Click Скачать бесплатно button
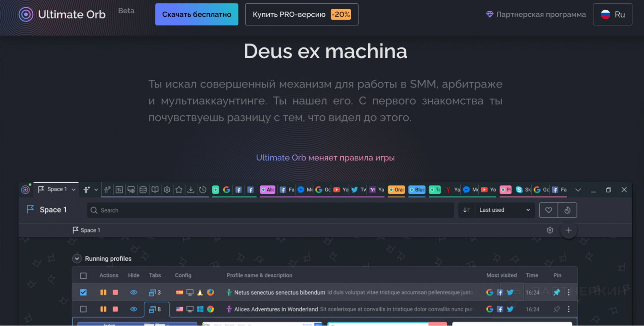 point(197,14)
